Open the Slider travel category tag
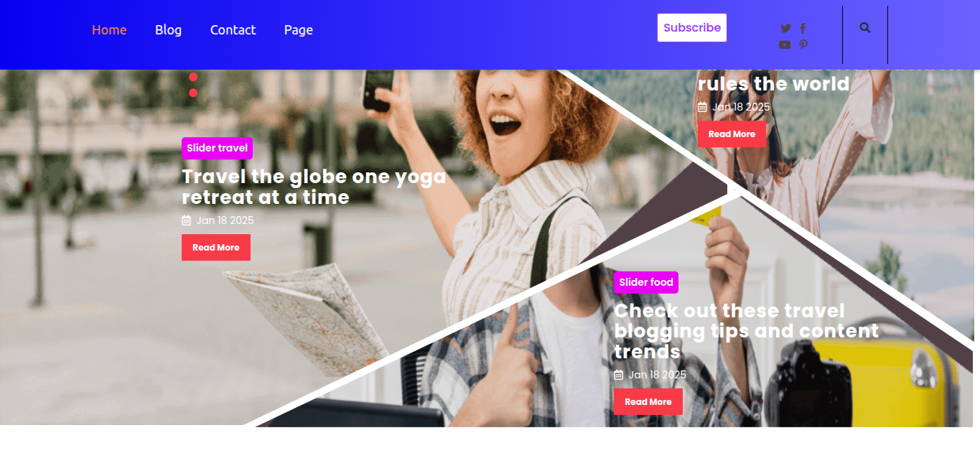 tap(217, 148)
